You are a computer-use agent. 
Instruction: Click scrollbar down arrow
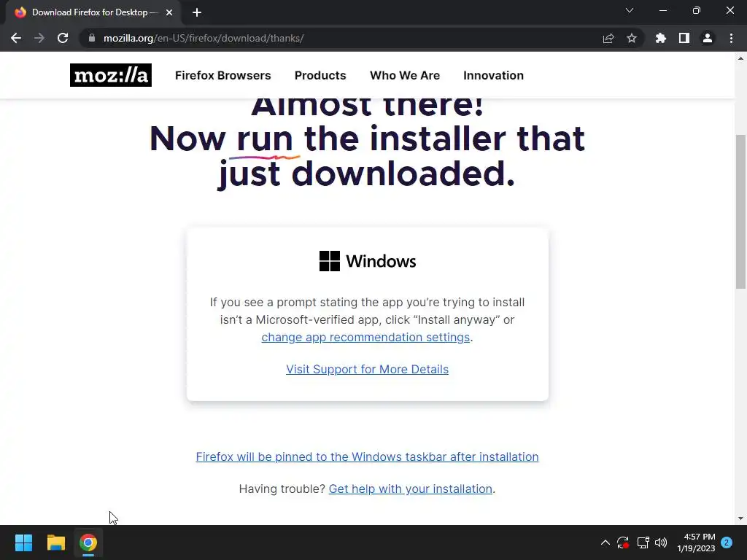coord(740,518)
